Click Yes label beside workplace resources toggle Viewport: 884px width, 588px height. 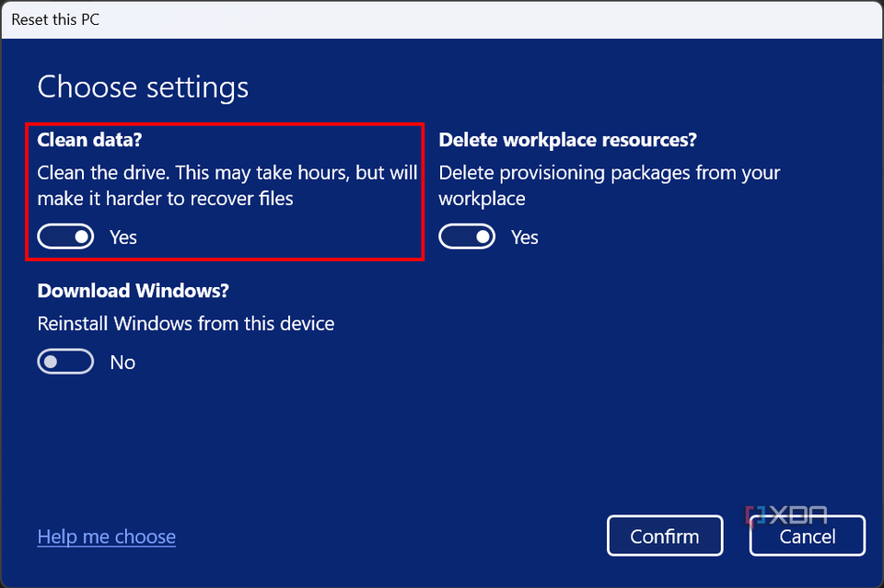point(525,237)
